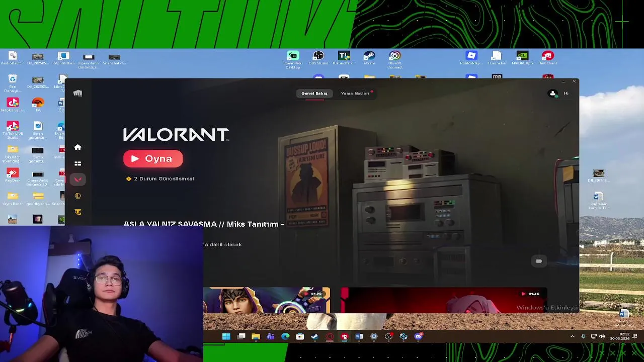Click the Riot fist logo in the sidebar
The image size is (644, 362).
point(77,93)
